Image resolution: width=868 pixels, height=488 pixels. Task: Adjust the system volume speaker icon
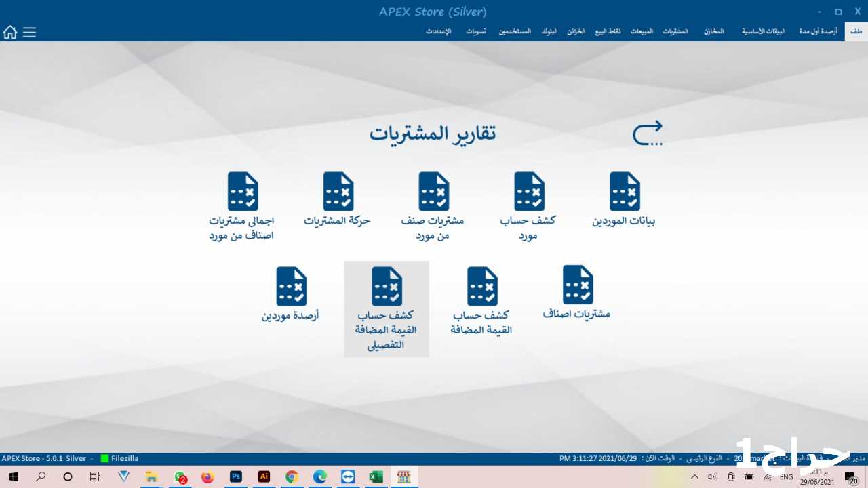click(712, 477)
